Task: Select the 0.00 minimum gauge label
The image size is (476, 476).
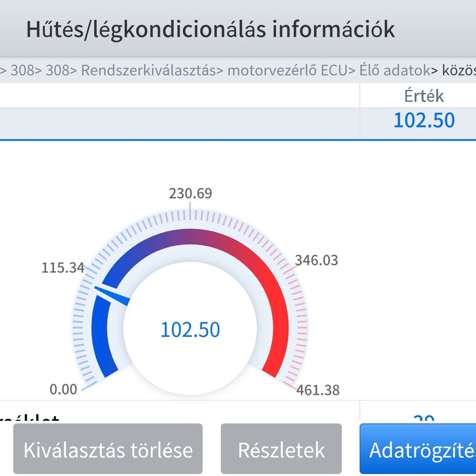Action: [x=63, y=389]
